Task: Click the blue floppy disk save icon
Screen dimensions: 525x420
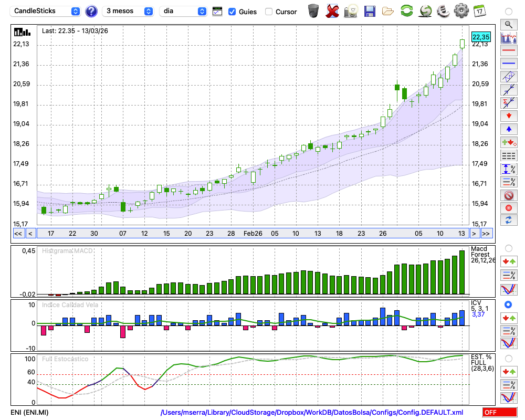Action: [370, 10]
